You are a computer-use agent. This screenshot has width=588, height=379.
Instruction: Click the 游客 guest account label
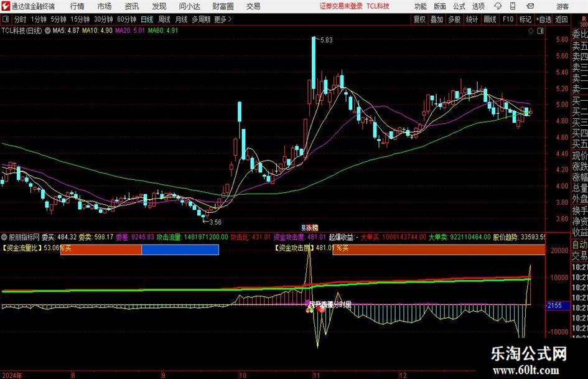562,6
